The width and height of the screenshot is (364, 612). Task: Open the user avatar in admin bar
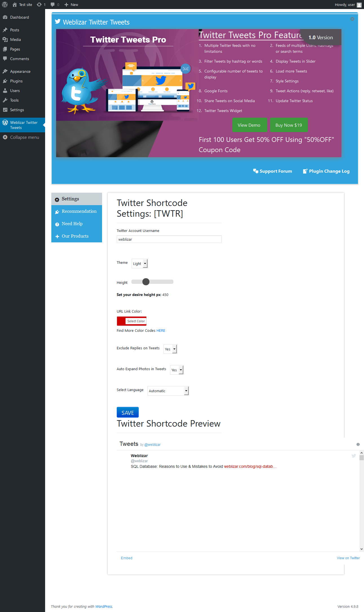click(x=359, y=5)
